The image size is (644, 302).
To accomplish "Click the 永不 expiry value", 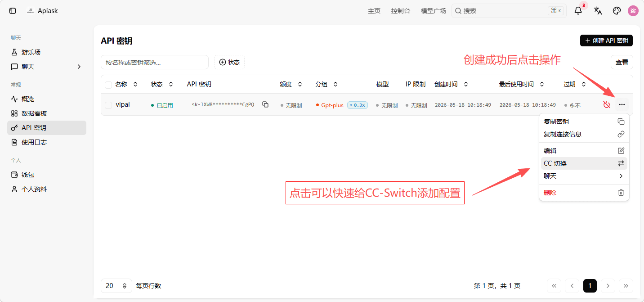I will tap(572, 105).
